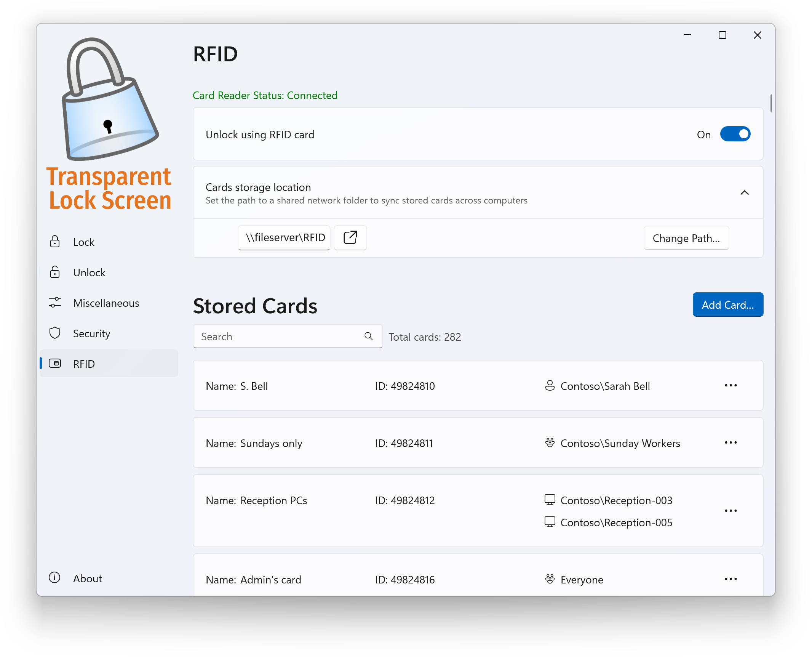Click the user icon beside Contoso\Sarah Bell

pyautogui.click(x=550, y=386)
